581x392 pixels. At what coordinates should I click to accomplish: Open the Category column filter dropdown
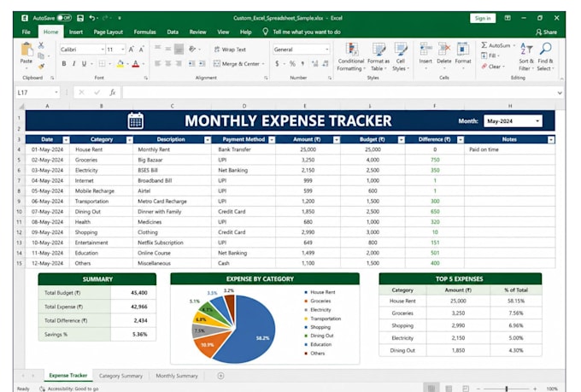coord(129,140)
